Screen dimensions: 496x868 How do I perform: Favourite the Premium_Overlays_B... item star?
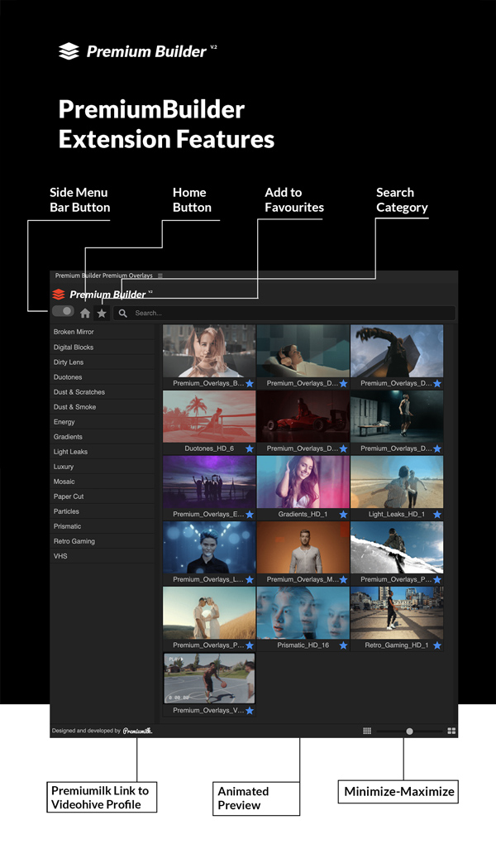(250, 384)
